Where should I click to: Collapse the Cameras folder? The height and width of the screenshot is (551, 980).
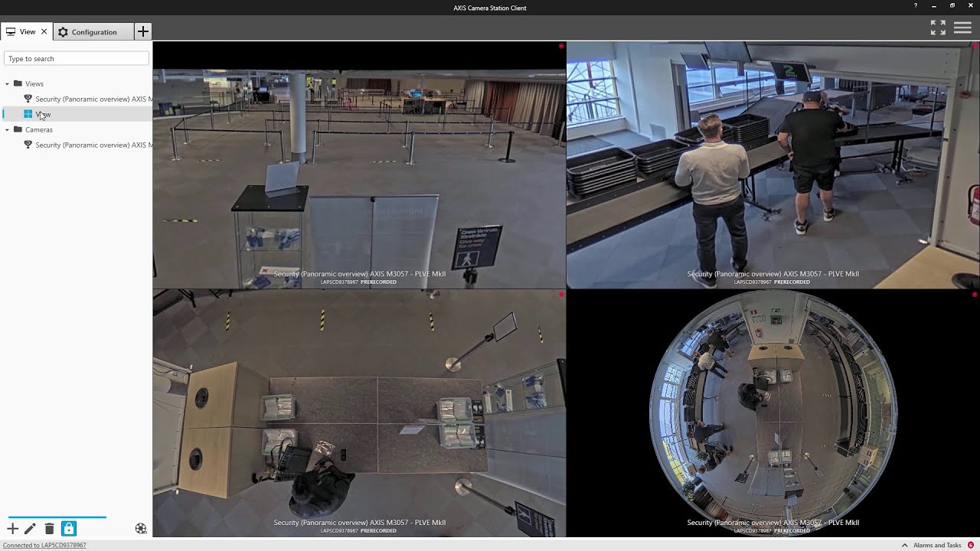coord(7,129)
